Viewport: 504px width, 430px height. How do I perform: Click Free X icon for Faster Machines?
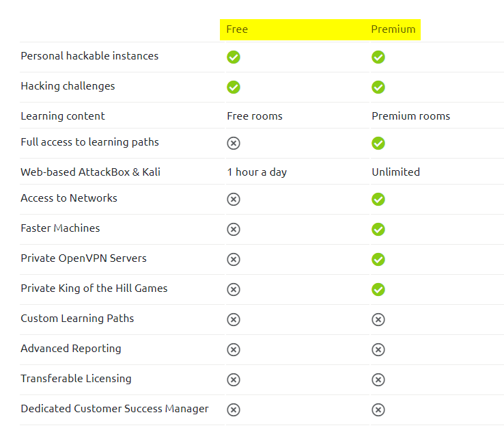coord(234,229)
